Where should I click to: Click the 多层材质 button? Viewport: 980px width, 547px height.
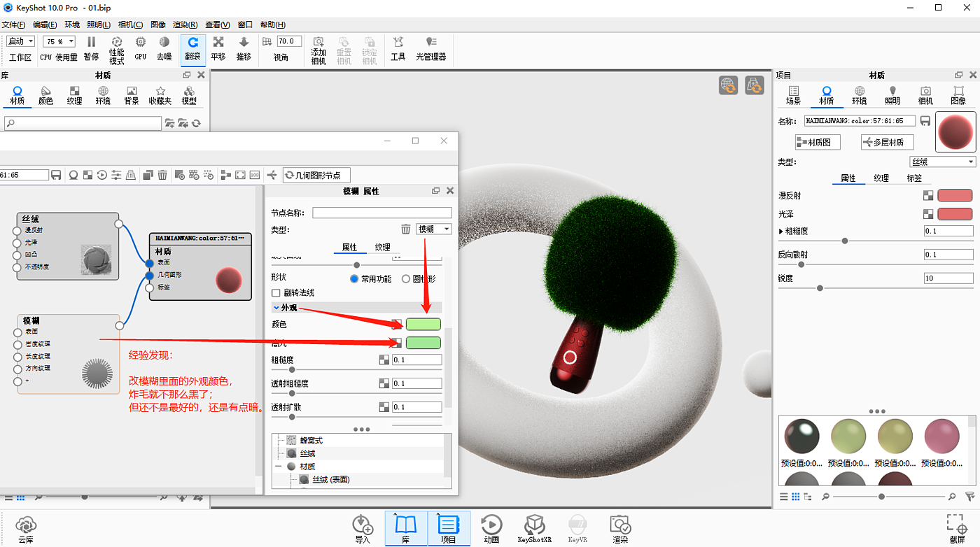[x=887, y=142]
